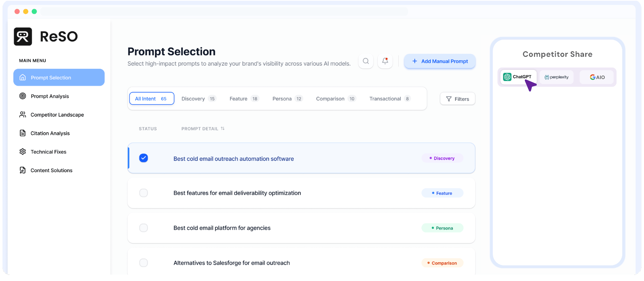Select the email deliverability optimization prompt checkbox
Viewport: 644px width, 281px height.
[143, 193]
